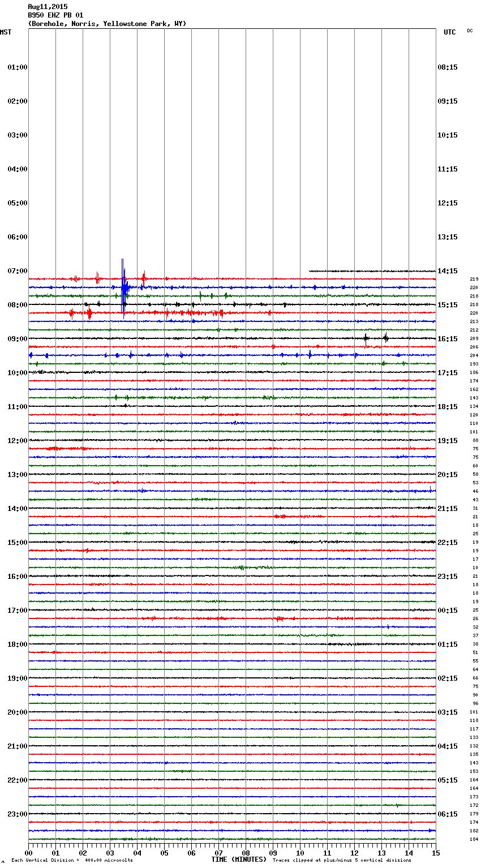Select the "21:00" MST time label

pyautogui.click(x=18, y=746)
